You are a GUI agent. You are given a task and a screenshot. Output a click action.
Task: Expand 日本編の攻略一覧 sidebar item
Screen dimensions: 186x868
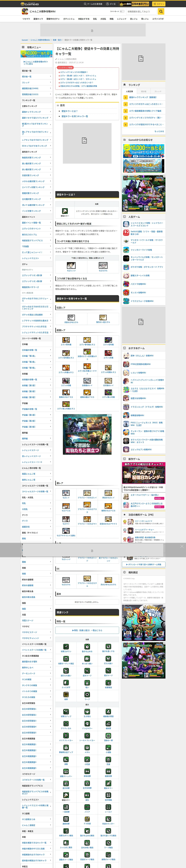pyautogui.click(x=37, y=350)
